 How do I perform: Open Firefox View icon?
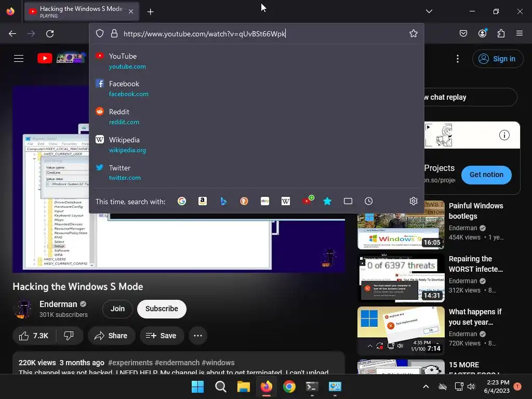pos(10,11)
